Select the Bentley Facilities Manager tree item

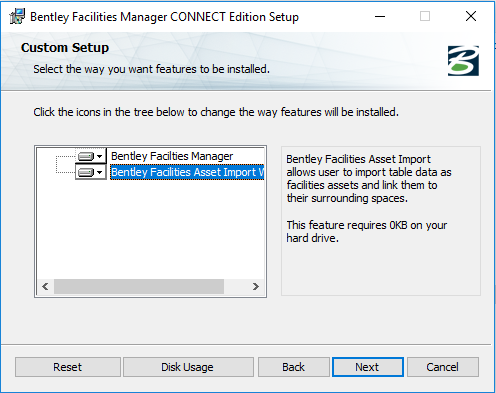point(172,156)
